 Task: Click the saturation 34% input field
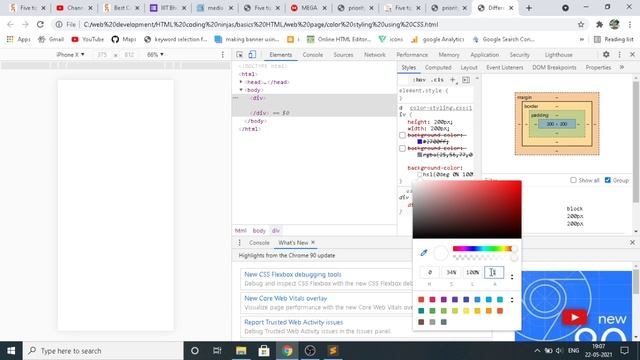[x=451, y=272]
